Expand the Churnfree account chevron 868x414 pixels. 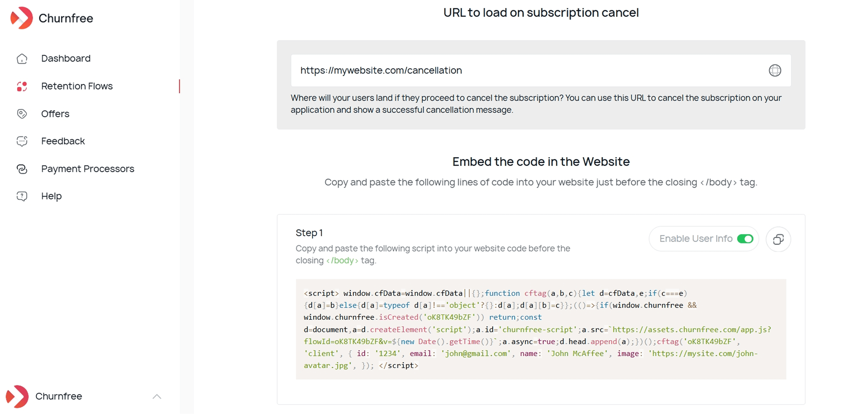[x=157, y=396]
